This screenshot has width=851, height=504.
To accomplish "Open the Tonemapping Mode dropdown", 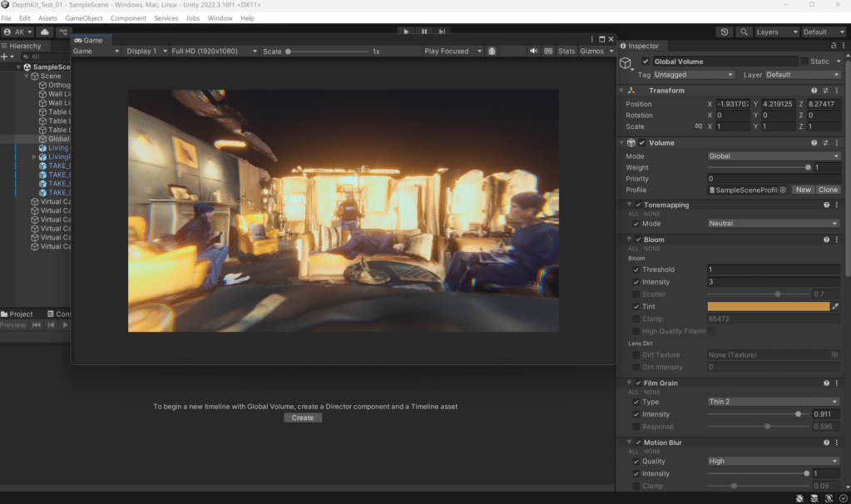I will [774, 224].
